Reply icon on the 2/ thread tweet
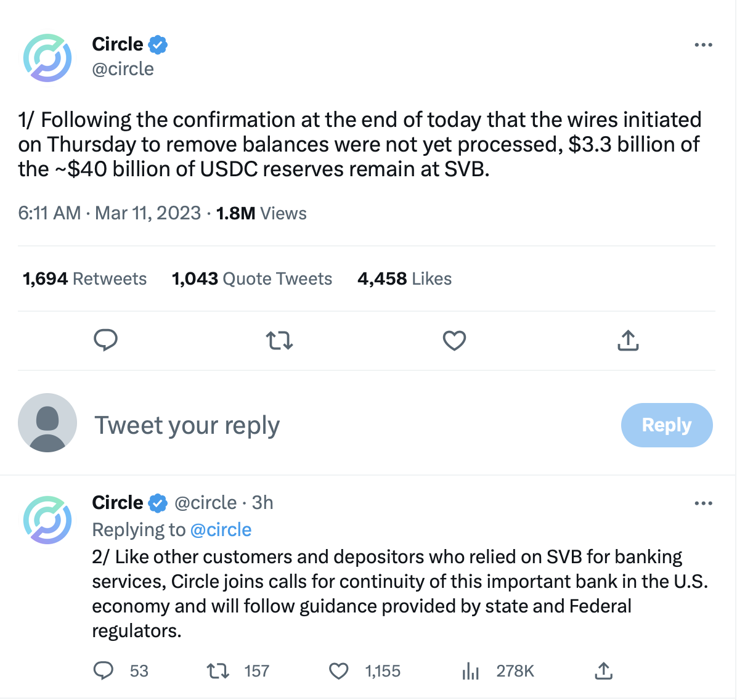 point(103,670)
